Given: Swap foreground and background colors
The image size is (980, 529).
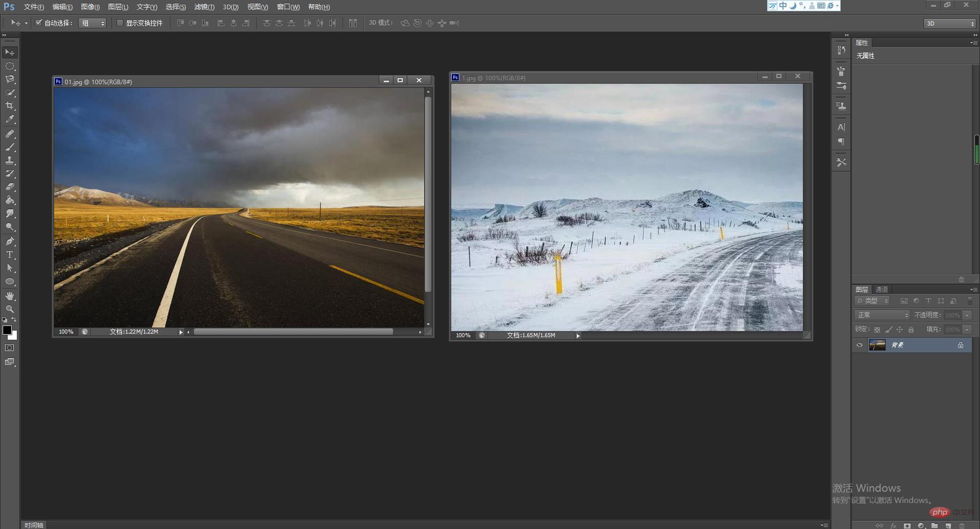Looking at the screenshot, I should coord(14,320).
